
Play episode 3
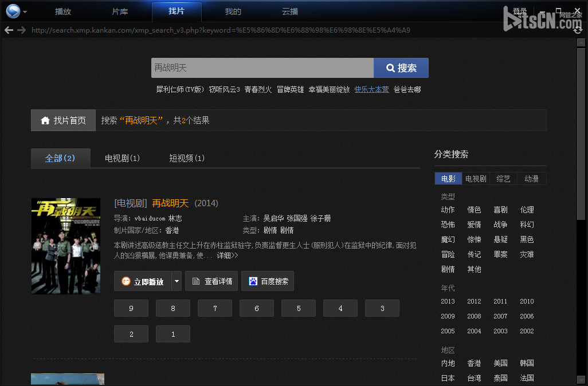tap(382, 308)
